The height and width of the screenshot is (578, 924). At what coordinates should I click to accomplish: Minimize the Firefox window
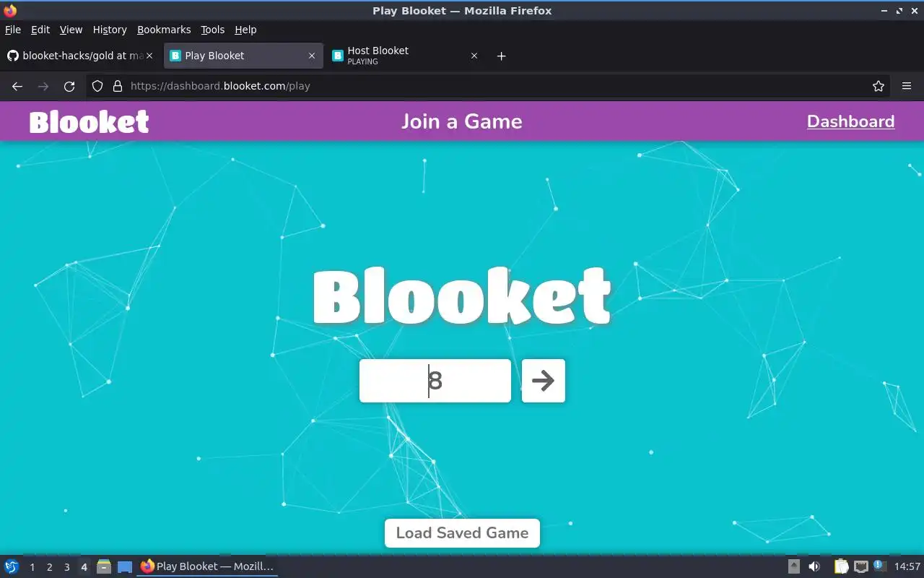point(885,10)
